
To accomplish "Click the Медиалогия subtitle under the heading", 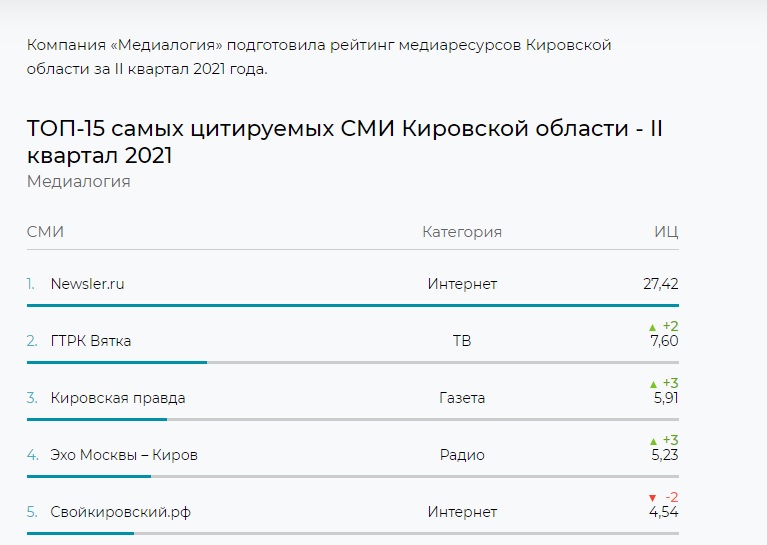I will coord(78,182).
